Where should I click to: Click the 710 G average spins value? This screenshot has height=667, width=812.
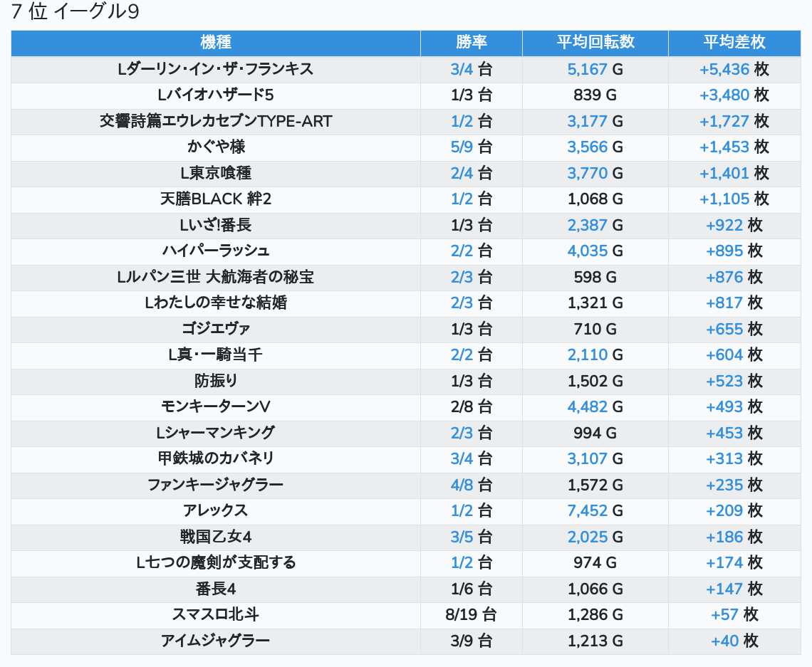tap(595, 329)
